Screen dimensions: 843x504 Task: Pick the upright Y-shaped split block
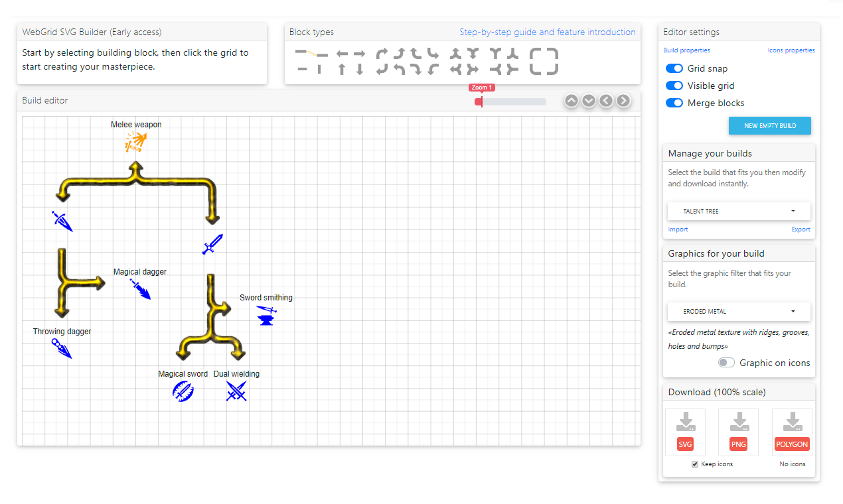[496, 53]
